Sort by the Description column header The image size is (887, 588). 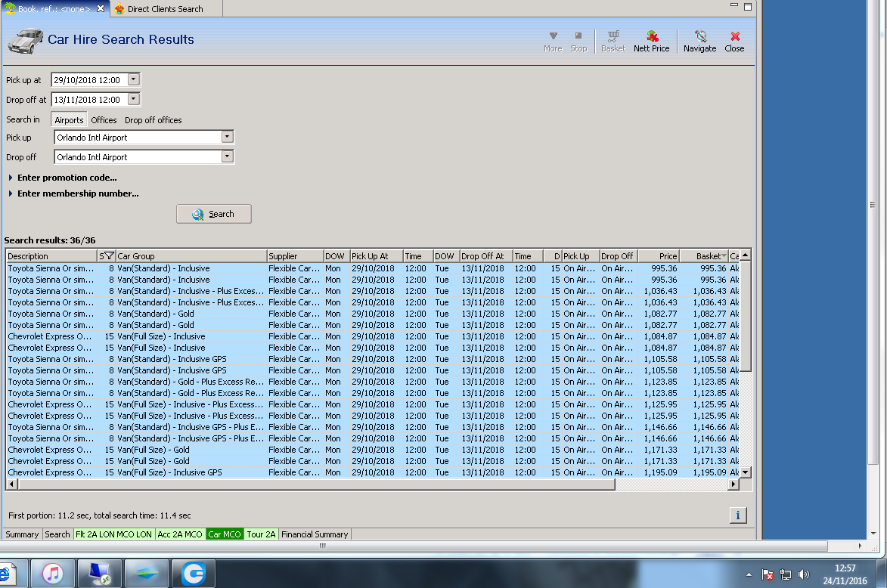tap(51, 256)
